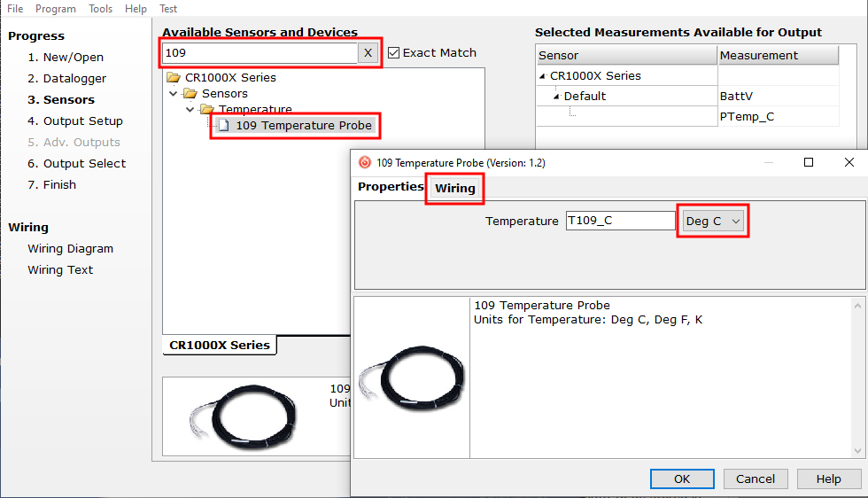
Task: Switch to the Wiring tab
Action: click(454, 188)
